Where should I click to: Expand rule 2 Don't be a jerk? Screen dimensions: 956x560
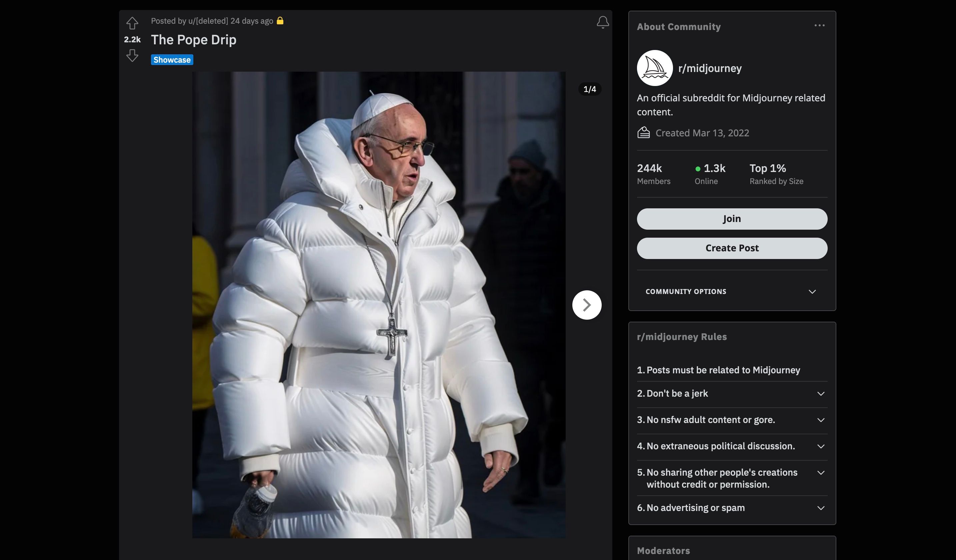(821, 394)
